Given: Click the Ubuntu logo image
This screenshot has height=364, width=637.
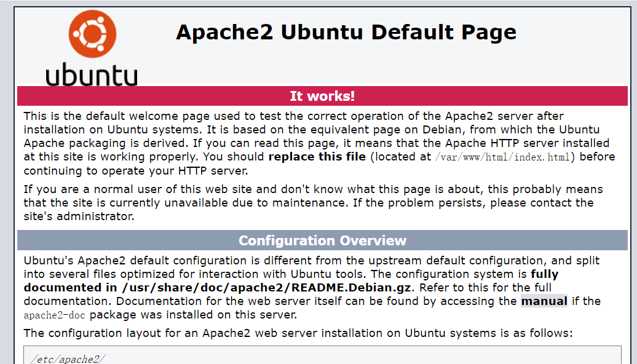Looking at the screenshot, I should (92, 47).
